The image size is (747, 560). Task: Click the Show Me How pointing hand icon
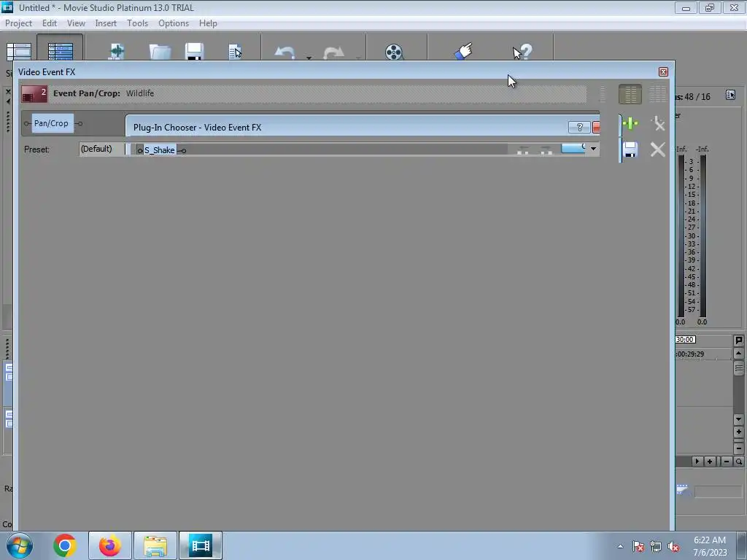(463, 51)
